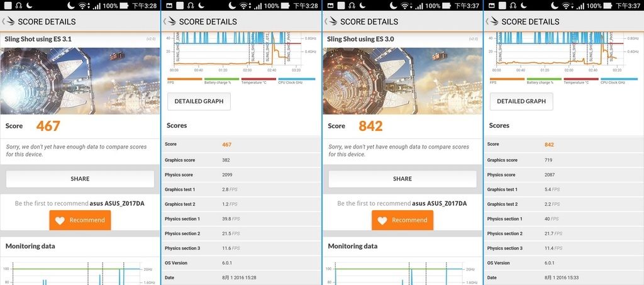Image resolution: width=644 pixels, height=285 pixels.
Task: Tap the signal bars icon on the 467 scores screen
Action: pyautogui.click(x=257, y=6)
